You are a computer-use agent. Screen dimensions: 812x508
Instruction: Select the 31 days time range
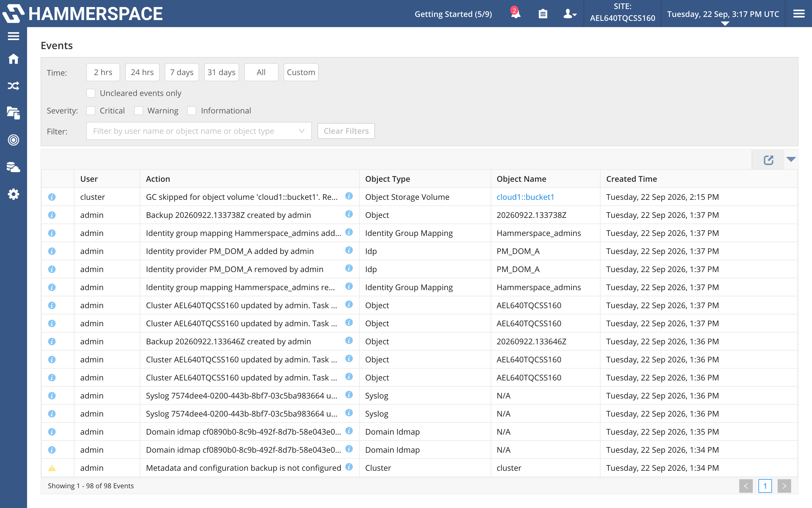click(221, 72)
